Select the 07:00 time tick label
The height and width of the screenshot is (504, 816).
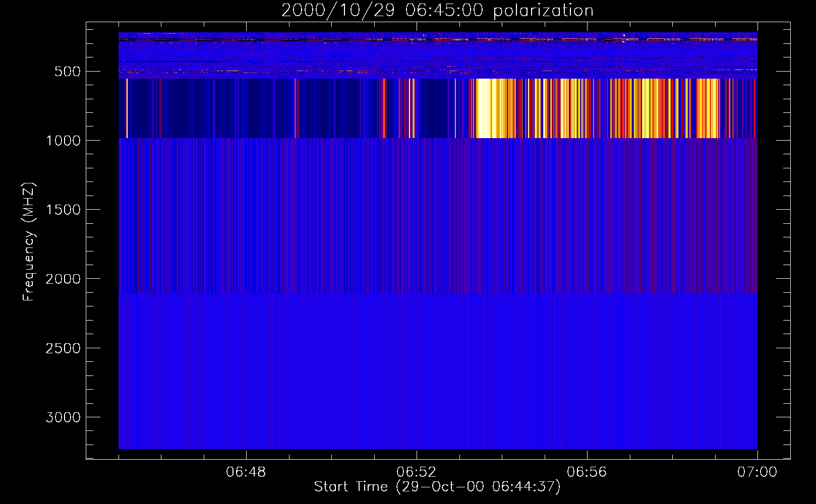tap(757, 472)
